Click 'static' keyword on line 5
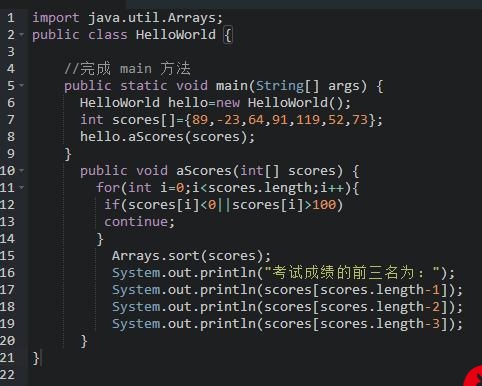The width and height of the screenshot is (482, 386). click(144, 86)
